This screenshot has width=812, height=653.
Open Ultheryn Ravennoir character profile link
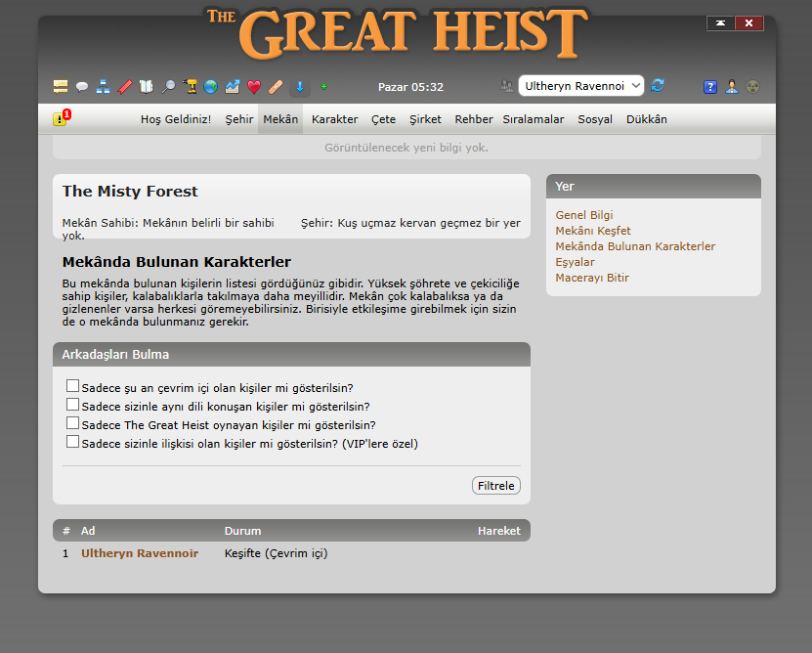click(140, 553)
